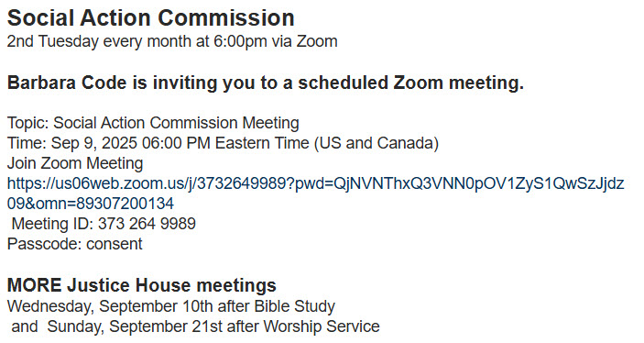Click the '2nd Tuesday every month' schedule line
The width and height of the screenshot is (644, 343).
[172, 41]
